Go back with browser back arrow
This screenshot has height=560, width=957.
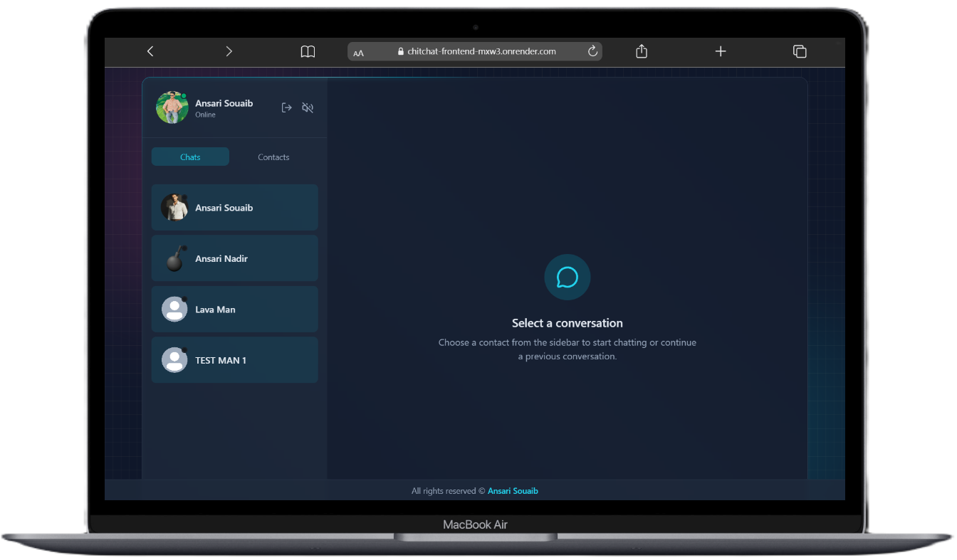pos(150,51)
